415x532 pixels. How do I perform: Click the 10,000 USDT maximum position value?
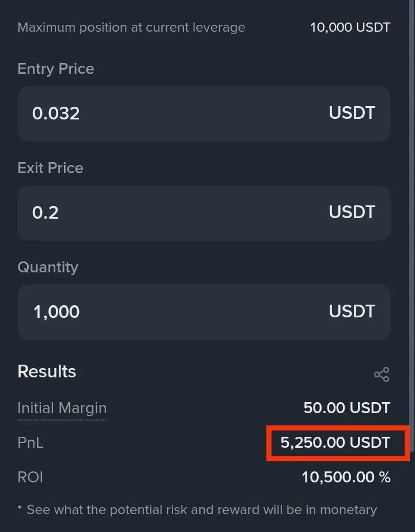[350, 27]
